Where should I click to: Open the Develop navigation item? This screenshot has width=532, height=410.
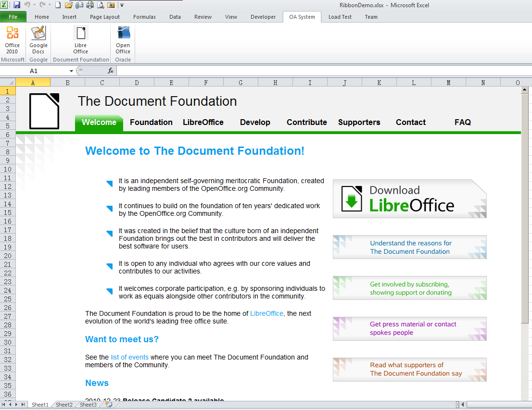pyautogui.click(x=255, y=123)
